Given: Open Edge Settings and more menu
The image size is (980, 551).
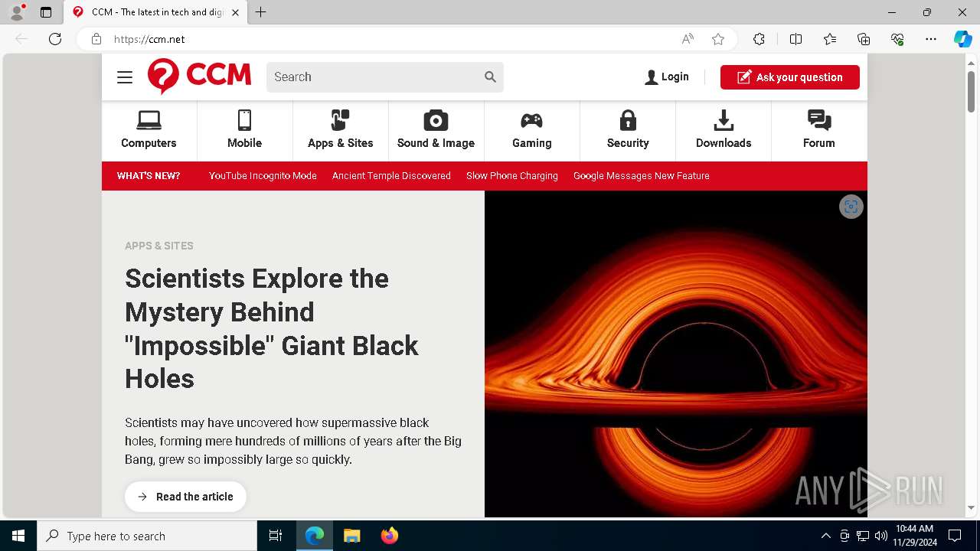Looking at the screenshot, I should coord(931,39).
